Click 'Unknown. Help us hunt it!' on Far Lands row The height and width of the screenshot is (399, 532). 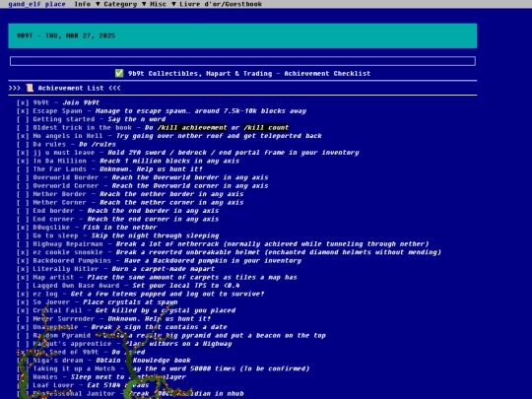(151, 169)
